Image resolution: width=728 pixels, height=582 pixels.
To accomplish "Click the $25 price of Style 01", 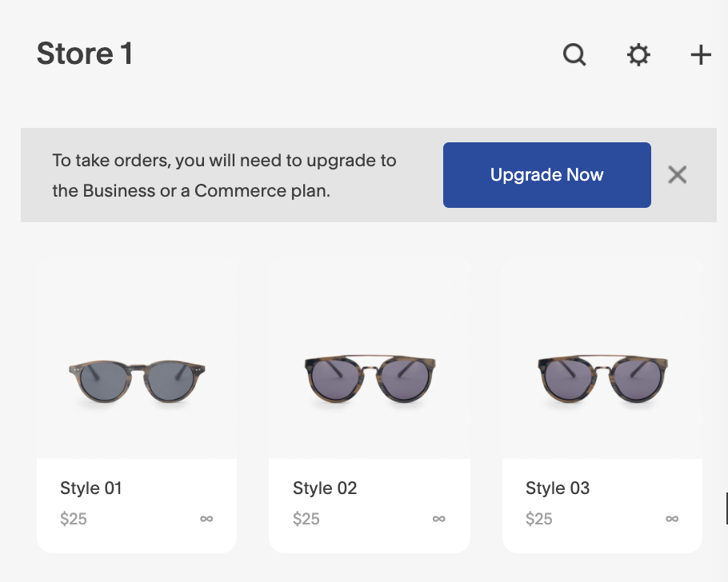I will pyautogui.click(x=74, y=519).
